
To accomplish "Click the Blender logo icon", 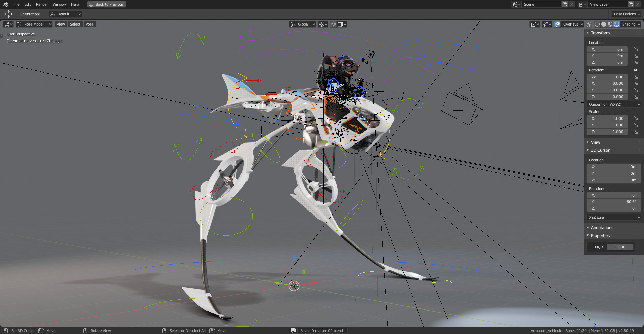I will coord(6,4).
